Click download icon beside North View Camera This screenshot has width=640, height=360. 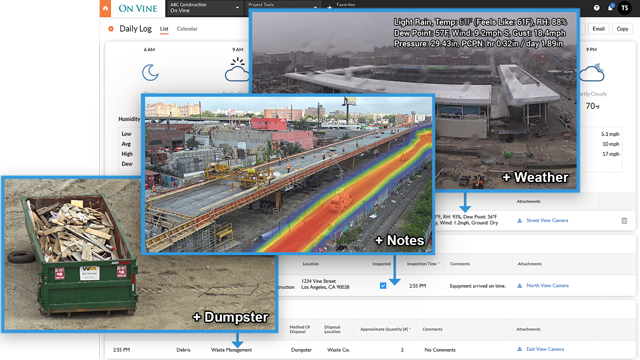pyautogui.click(x=520, y=286)
